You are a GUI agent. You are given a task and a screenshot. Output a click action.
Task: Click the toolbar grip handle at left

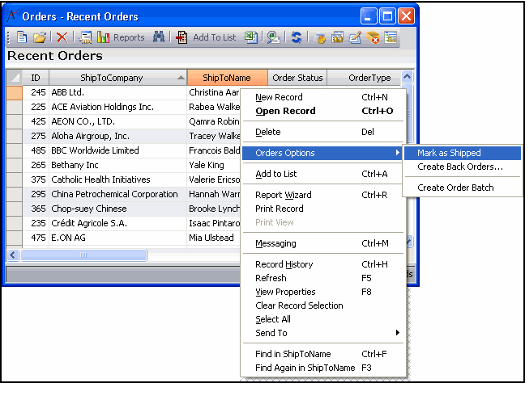(9, 37)
